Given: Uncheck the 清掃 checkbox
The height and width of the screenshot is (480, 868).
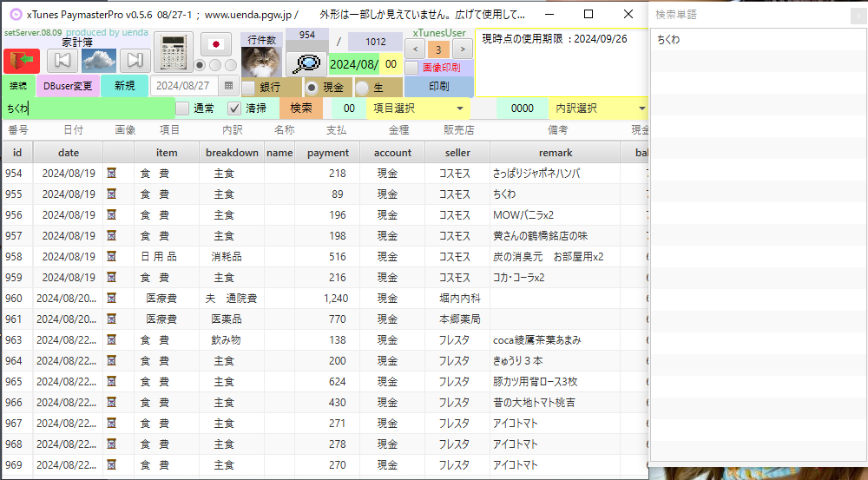Looking at the screenshot, I should tap(234, 108).
